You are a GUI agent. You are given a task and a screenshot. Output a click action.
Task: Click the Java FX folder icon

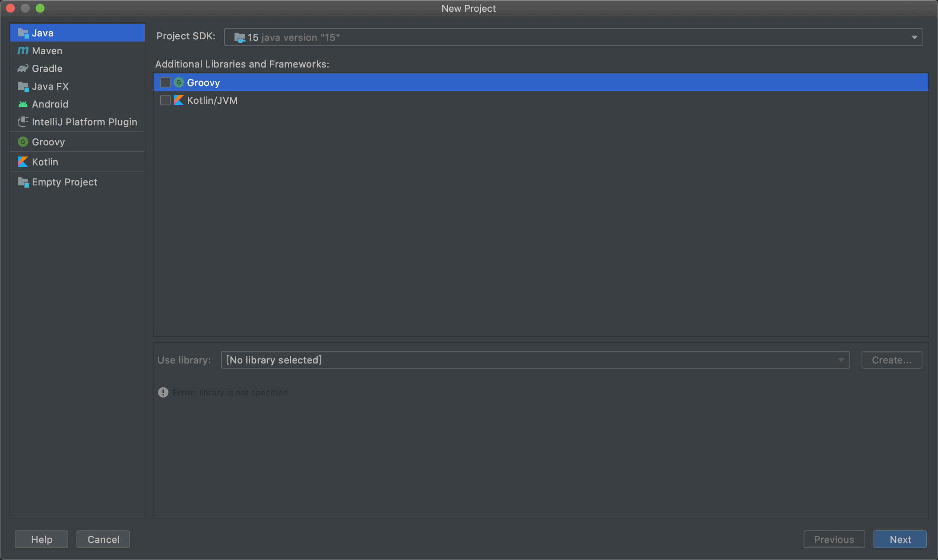tap(23, 86)
